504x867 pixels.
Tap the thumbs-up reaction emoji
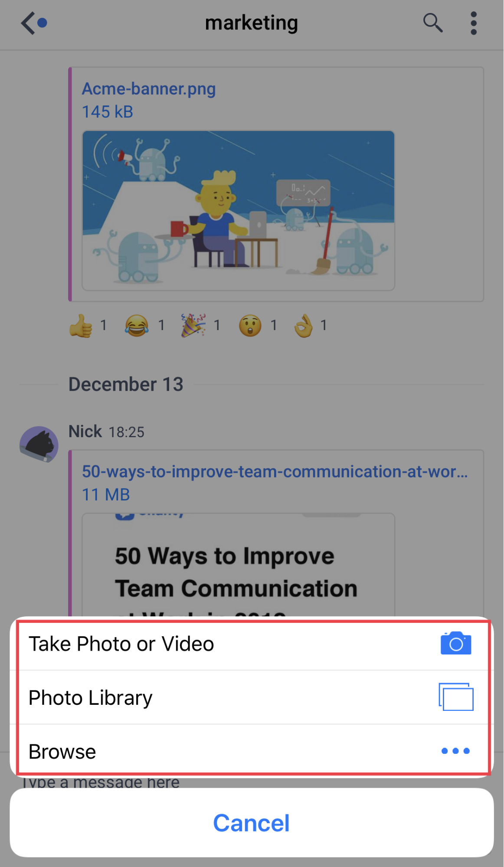tap(81, 325)
